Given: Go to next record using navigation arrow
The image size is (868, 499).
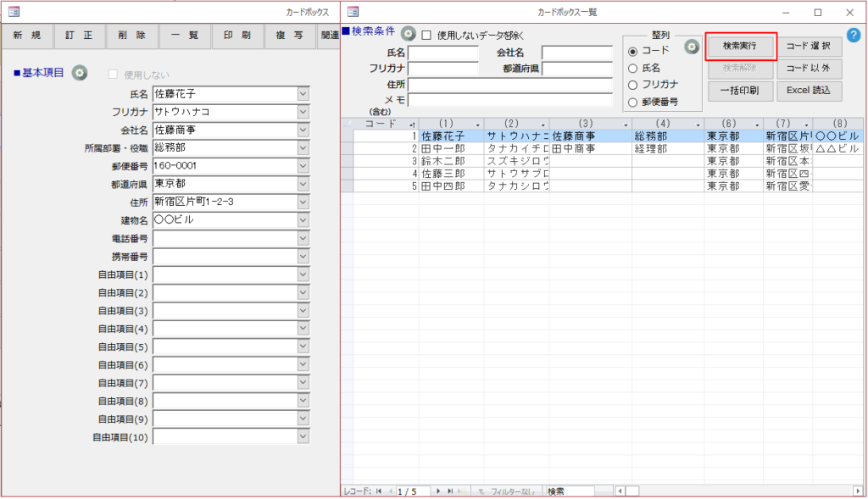Looking at the screenshot, I should click(x=438, y=491).
